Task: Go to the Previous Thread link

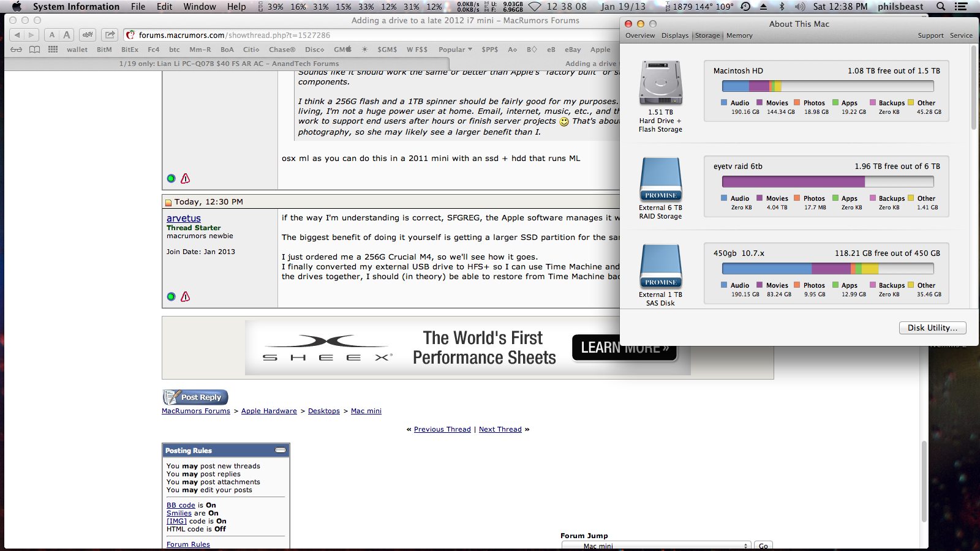Action: click(x=442, y=430)
